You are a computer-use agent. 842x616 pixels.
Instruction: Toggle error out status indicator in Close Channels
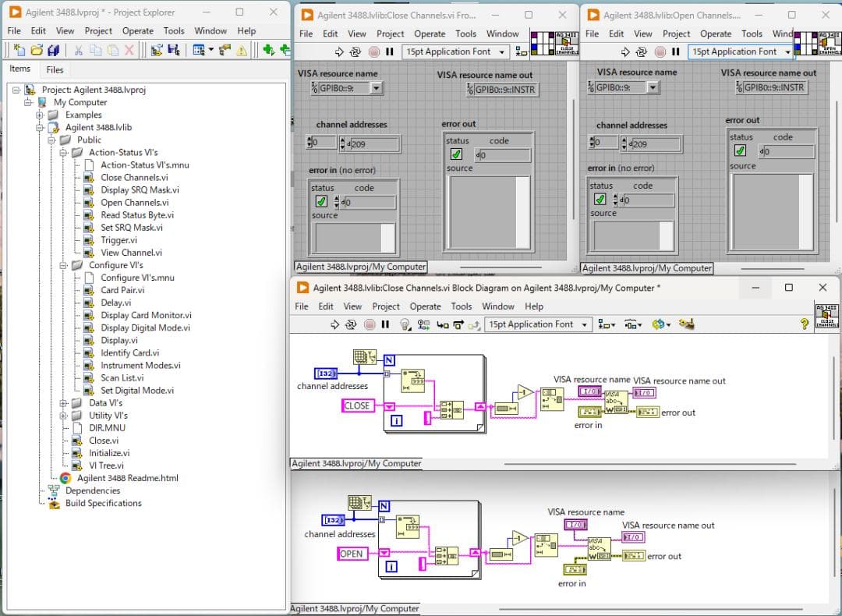click(456, 154)
